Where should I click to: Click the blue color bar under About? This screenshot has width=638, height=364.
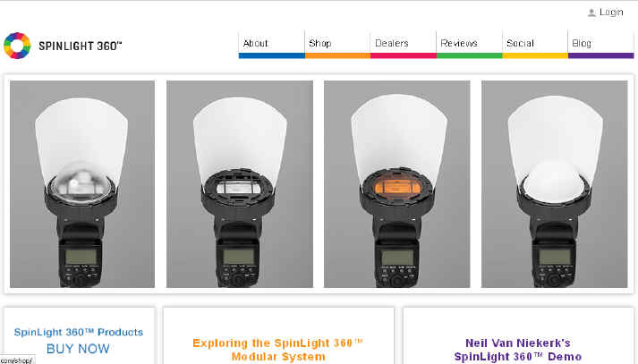272,55
